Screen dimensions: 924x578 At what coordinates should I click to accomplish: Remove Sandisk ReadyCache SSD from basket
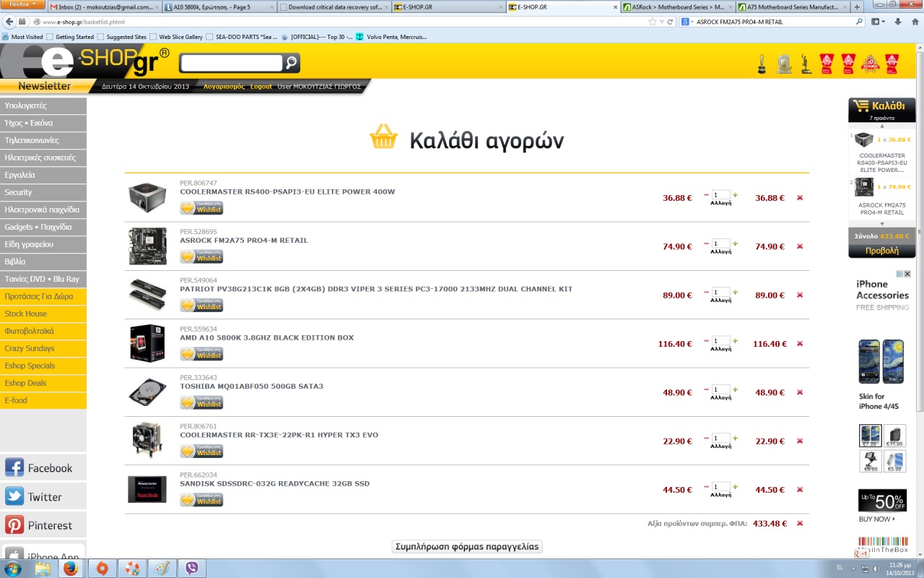pos(799,489)
